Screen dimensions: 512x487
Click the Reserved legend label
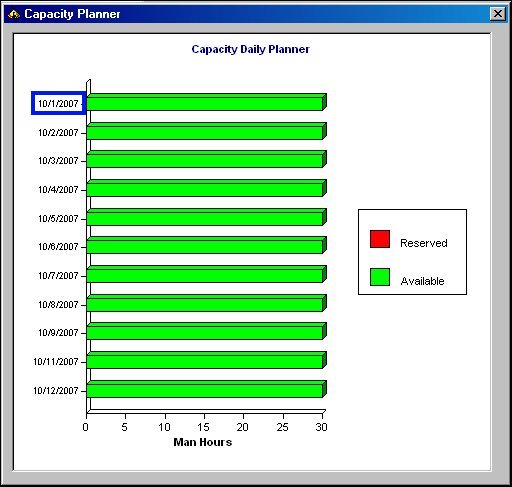424,243
